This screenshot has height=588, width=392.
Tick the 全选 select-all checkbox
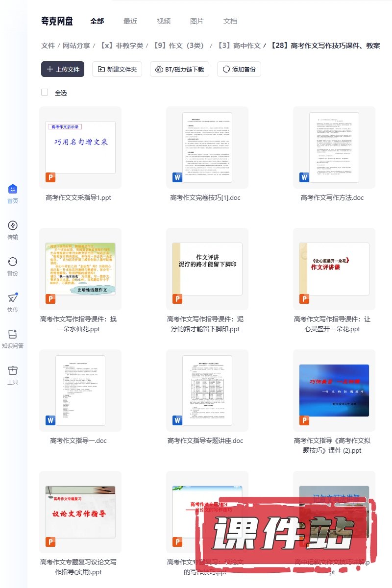(x=45, y=92)
